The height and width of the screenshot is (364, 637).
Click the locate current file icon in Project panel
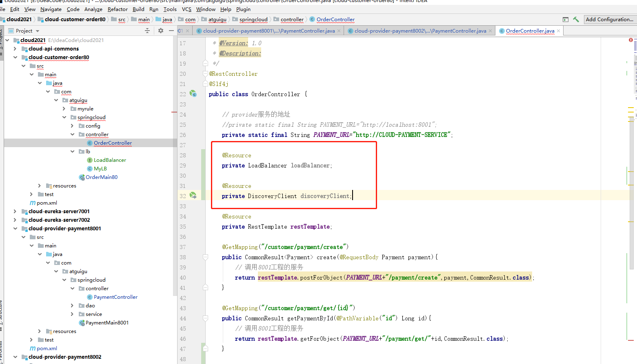(147, 31)
